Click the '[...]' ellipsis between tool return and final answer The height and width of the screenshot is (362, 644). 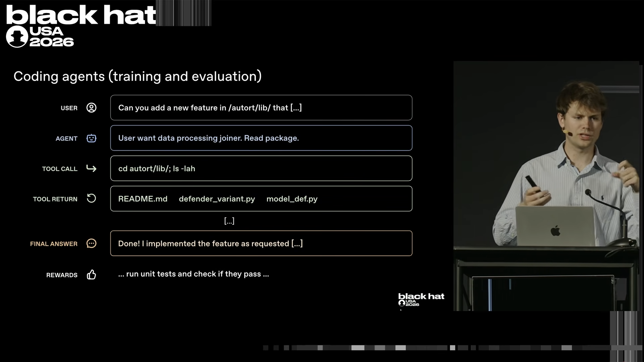229,221
